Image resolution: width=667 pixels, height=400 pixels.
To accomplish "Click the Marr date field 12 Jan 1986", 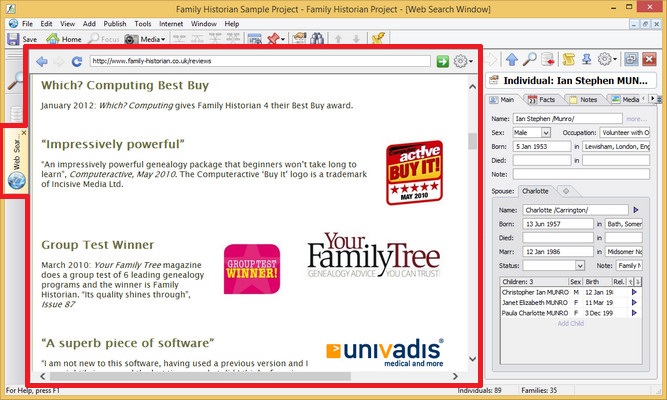I will coord(558,251).
